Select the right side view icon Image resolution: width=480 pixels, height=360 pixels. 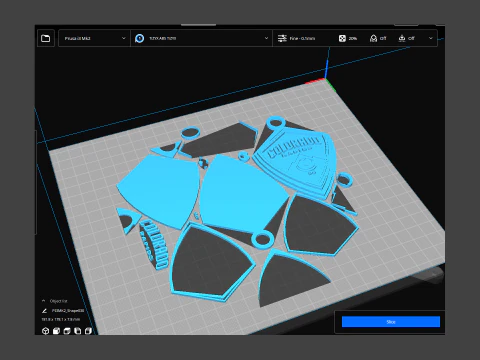point(88,331)
